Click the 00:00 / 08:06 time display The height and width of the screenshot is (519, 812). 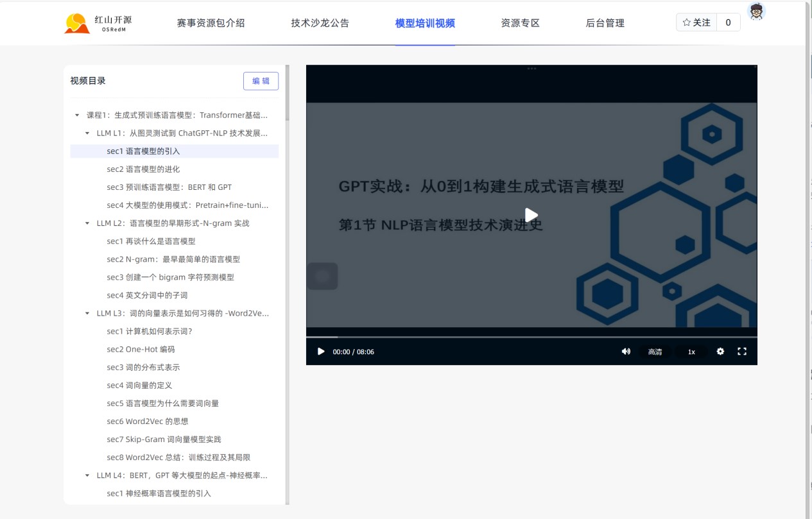353,352
